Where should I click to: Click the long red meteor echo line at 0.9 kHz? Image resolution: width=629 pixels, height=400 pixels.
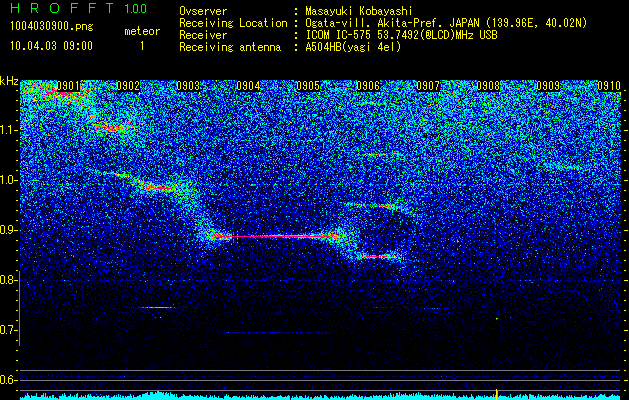(277, 236)
